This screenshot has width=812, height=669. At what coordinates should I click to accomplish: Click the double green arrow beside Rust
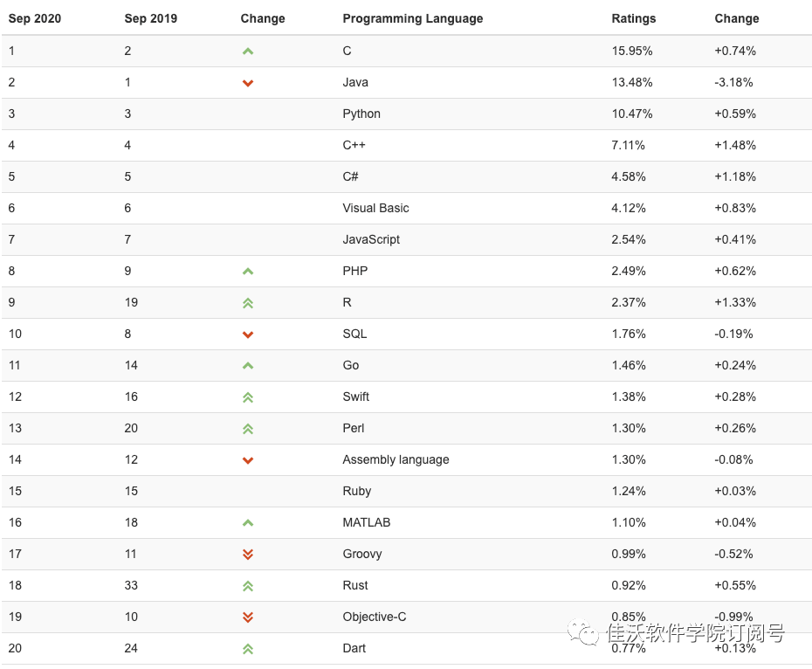[248, 586]
